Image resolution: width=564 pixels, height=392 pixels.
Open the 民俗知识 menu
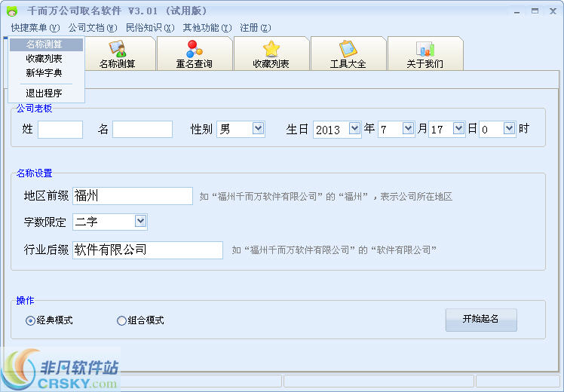(149, 28)
